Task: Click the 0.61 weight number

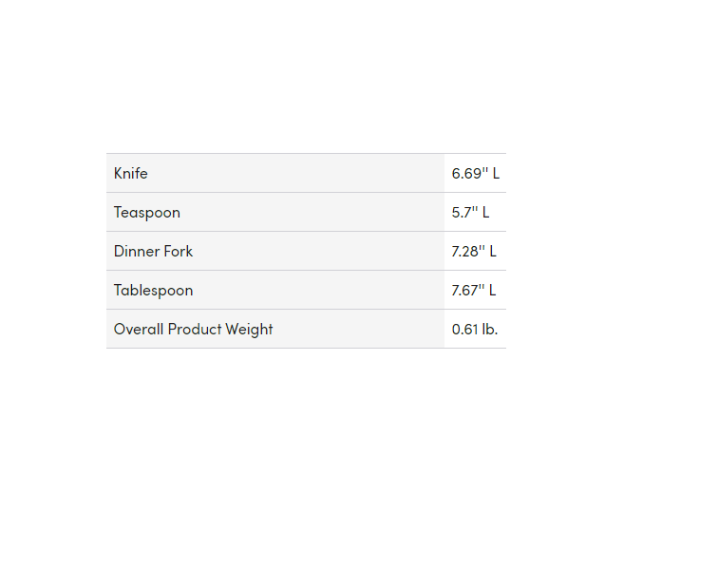Action: 465,330
